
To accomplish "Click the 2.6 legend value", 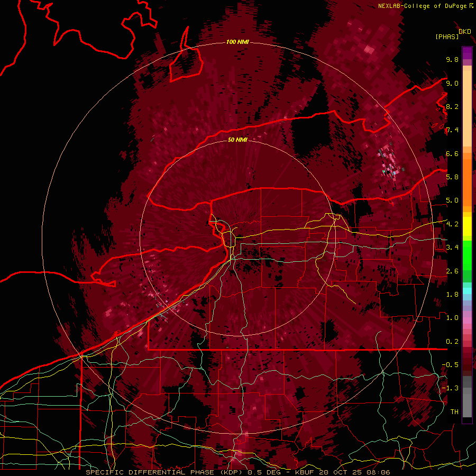I will (x=452, y=271).
